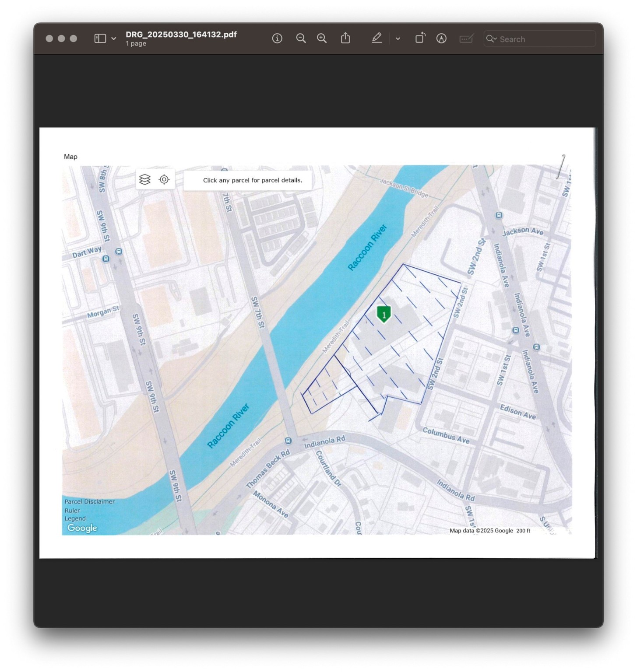
Task: Click the map locate target icon
Action: pos(164,179)
